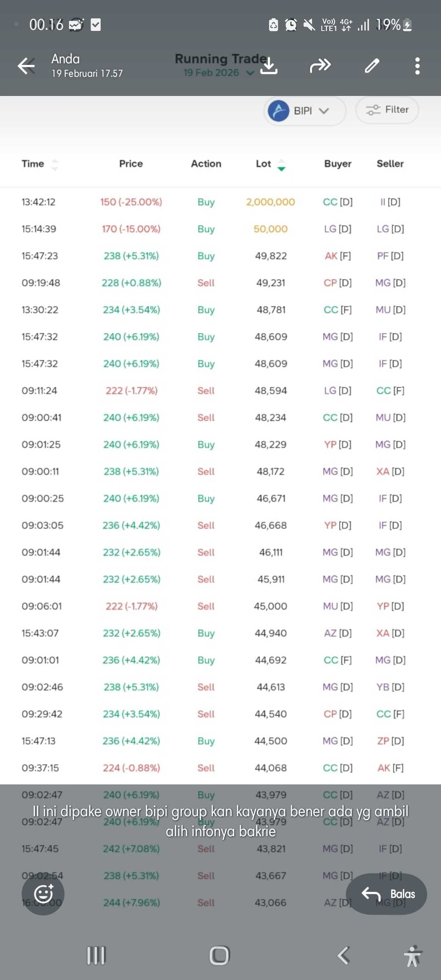The image size is (441, 980).
Task: Open the three-dot more options menu
Action: click(x=417, y=66)
